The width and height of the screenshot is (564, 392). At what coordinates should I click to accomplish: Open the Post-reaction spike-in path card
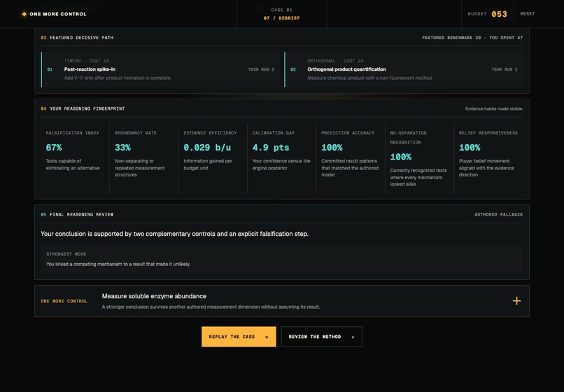click(160, 69)
